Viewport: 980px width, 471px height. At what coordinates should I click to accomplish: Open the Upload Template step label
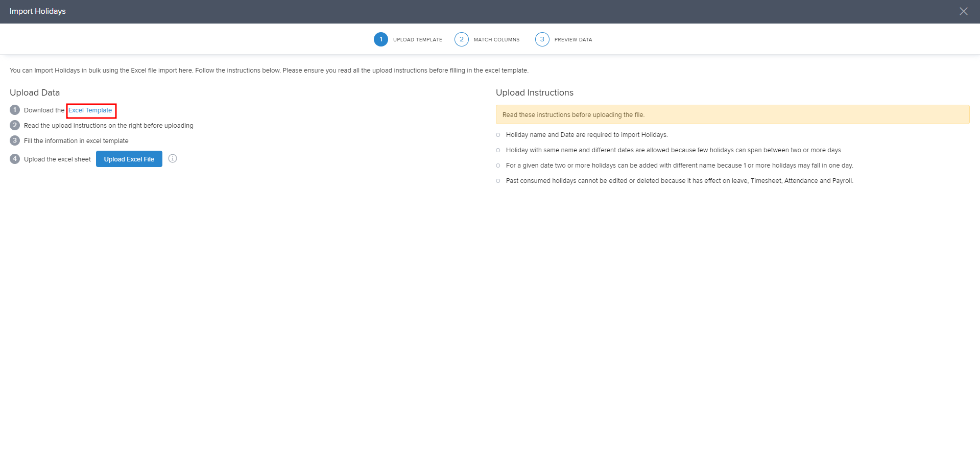[x=417, y=40]
